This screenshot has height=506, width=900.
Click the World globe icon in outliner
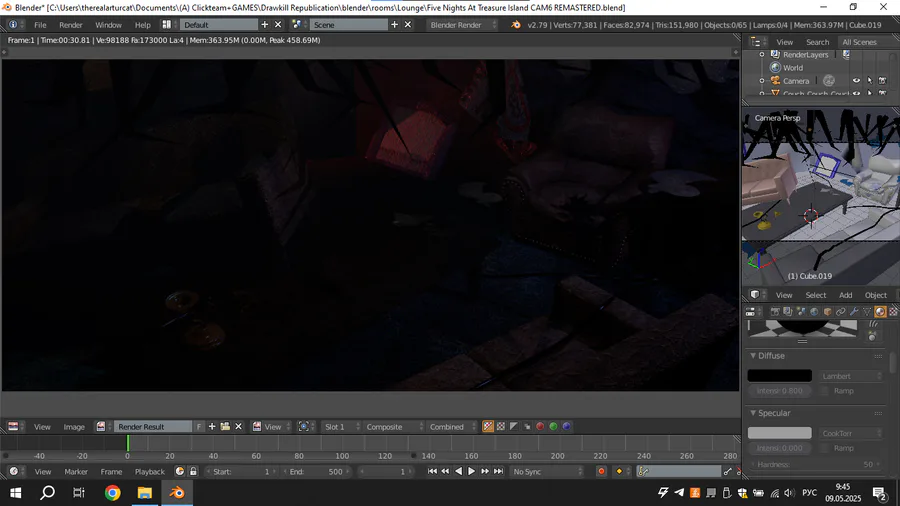coord(775,68)
